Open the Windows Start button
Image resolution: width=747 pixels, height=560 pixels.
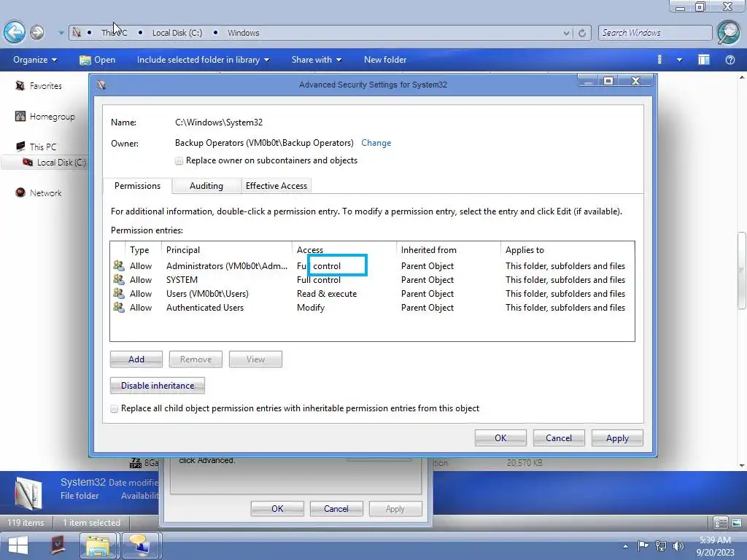tap(18, 545)
